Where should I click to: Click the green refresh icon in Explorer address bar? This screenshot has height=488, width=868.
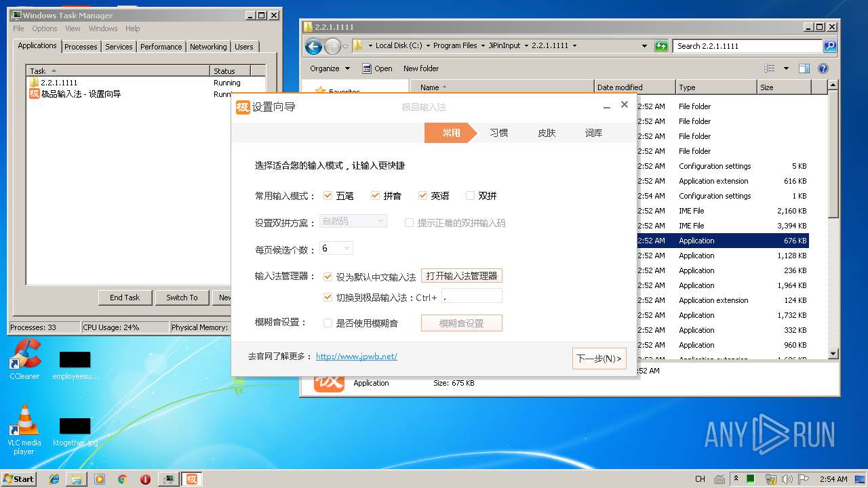661,46
